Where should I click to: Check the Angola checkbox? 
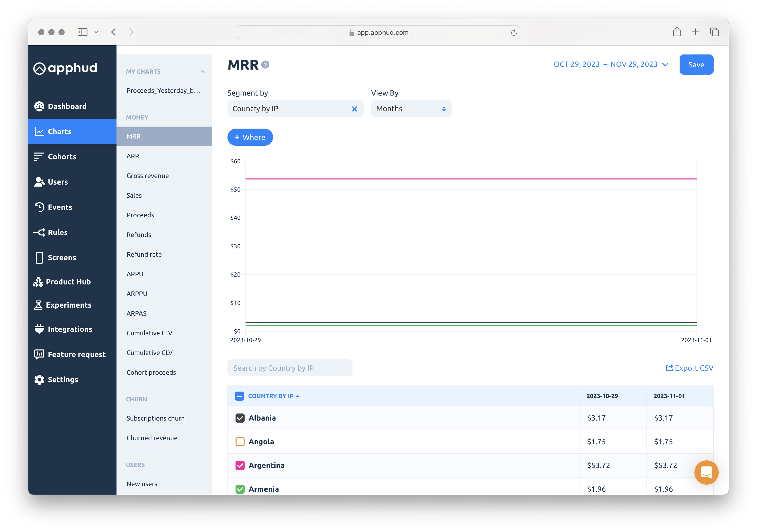[x=240, y=442]
